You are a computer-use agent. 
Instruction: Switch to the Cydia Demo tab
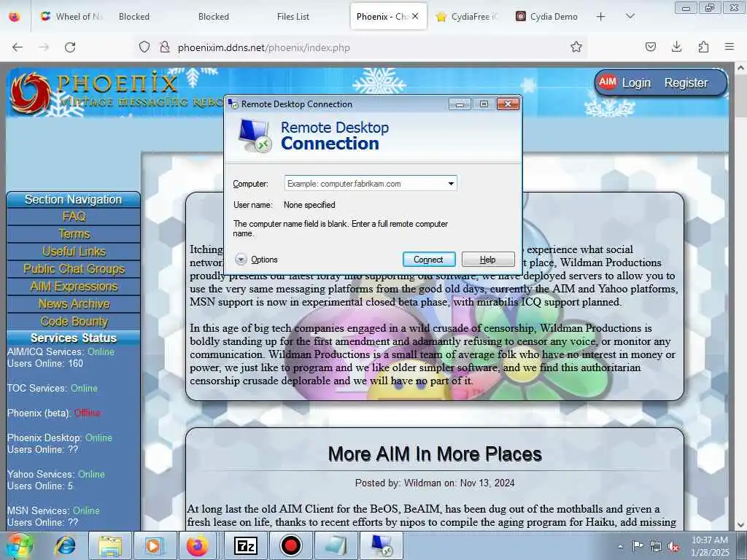(x=547, y=17)
